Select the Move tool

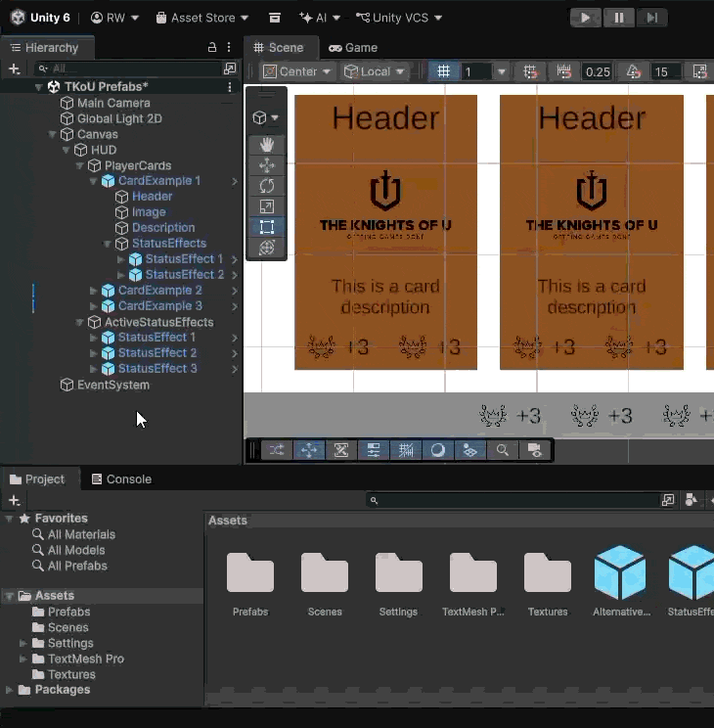[x=266, y=165]
